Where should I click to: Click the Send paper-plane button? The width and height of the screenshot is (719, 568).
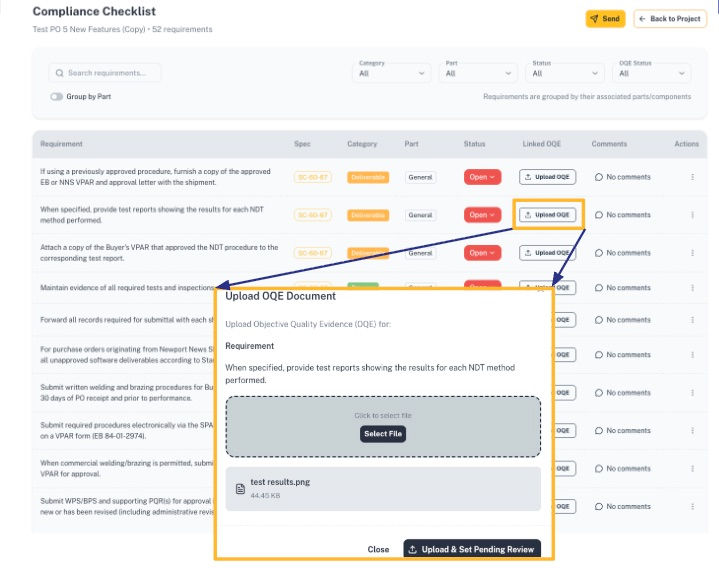(x=605, y=19)
